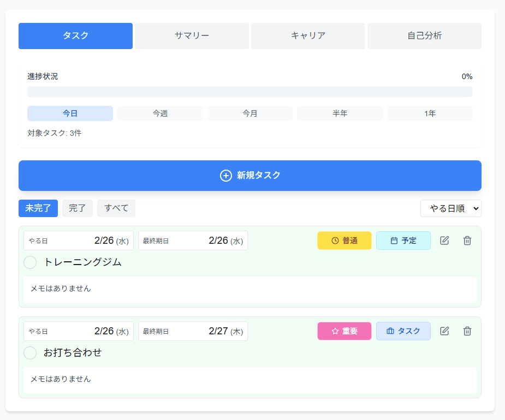Open the やる日順 sort dropdown
The height and width of the screenshot is (420, 505).
450,208
